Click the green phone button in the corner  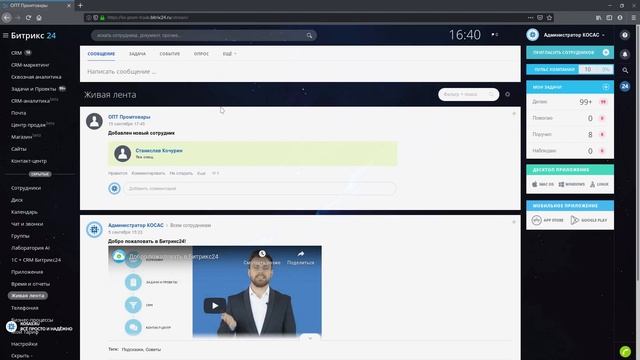pos(625,351)
